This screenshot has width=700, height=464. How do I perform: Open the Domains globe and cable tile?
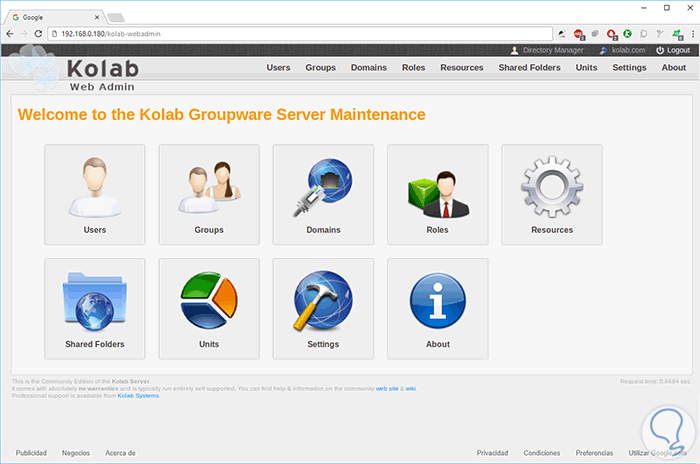pos(323,194)
